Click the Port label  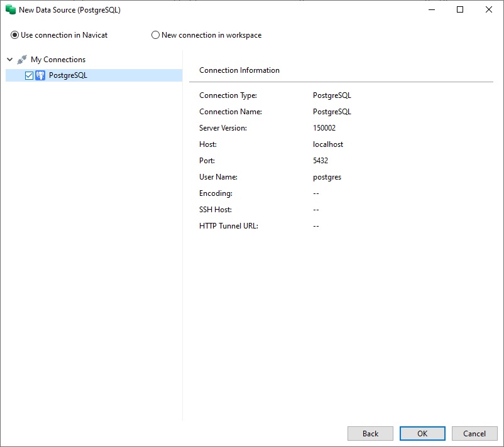pyautogui.click(x=207, y=161)
